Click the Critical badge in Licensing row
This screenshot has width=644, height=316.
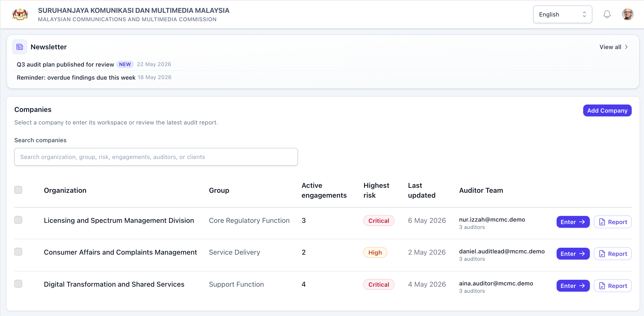point(379,221)
